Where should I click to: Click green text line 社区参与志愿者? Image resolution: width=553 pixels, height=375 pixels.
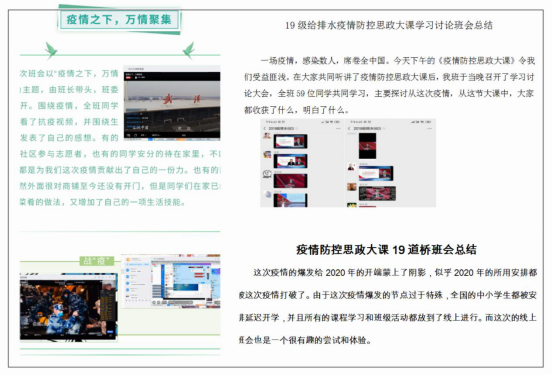pos(120,154)
